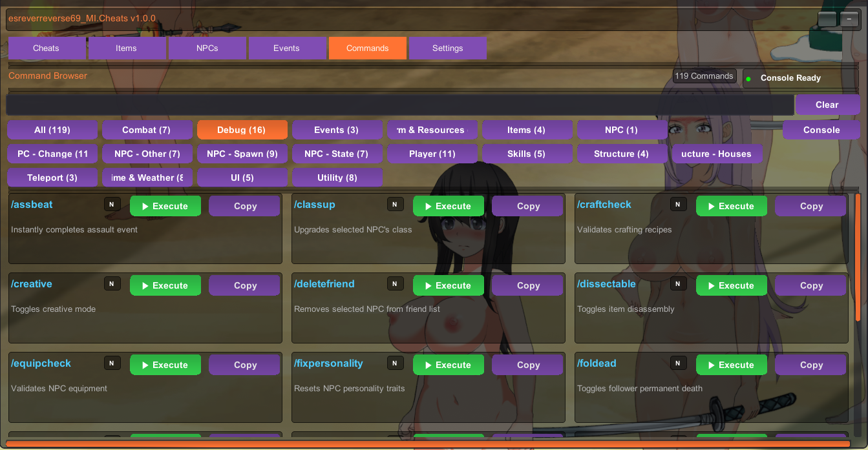Screen dimensions: 868x450
Task: Toggle the N badge on /creative
Action: click(x=112, y=283)
